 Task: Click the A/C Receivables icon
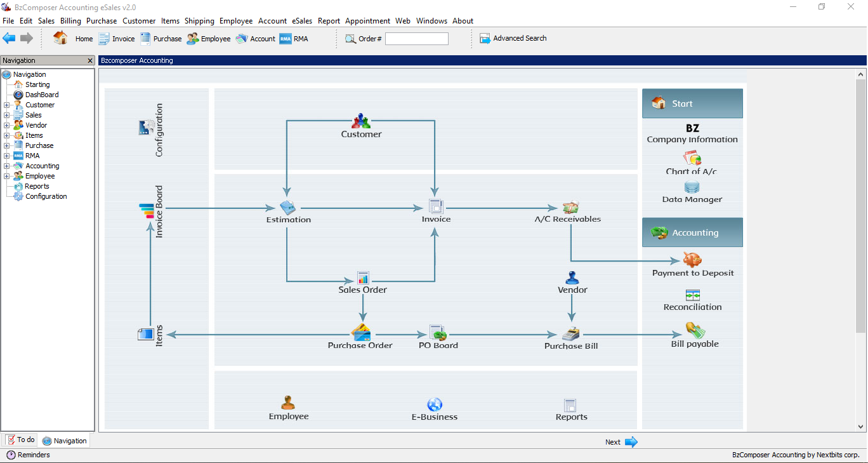(570, 207)
